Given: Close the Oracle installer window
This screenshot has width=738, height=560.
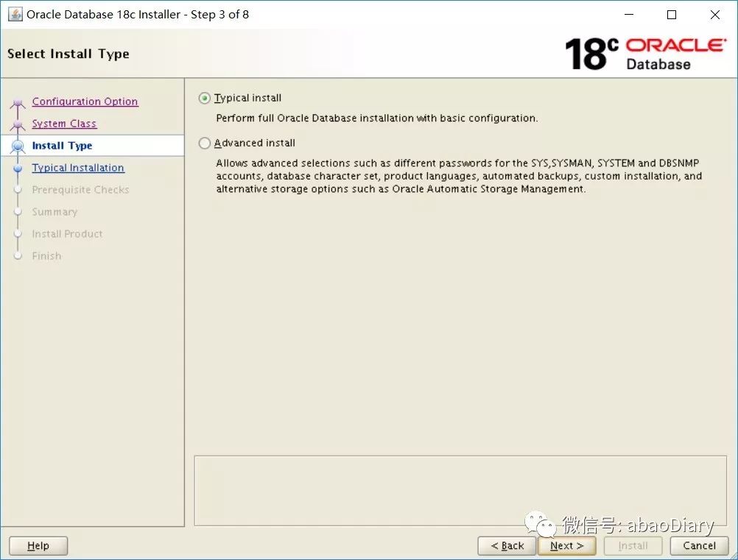Looking at the screenshot, I should [x=715, y=15].
